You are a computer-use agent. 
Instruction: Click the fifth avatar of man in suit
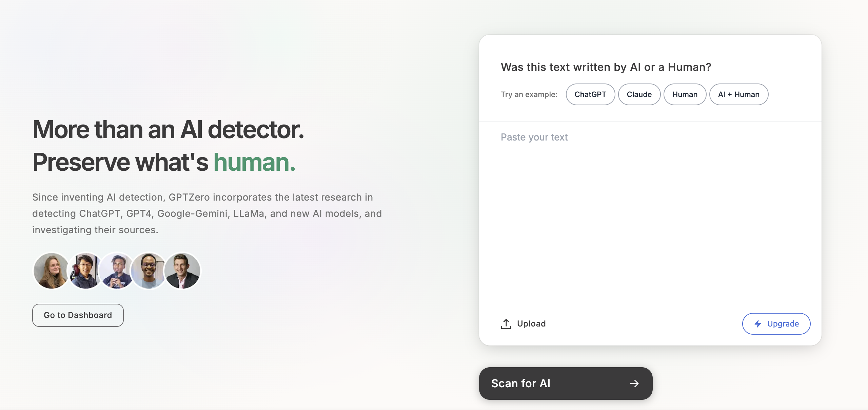183,271
